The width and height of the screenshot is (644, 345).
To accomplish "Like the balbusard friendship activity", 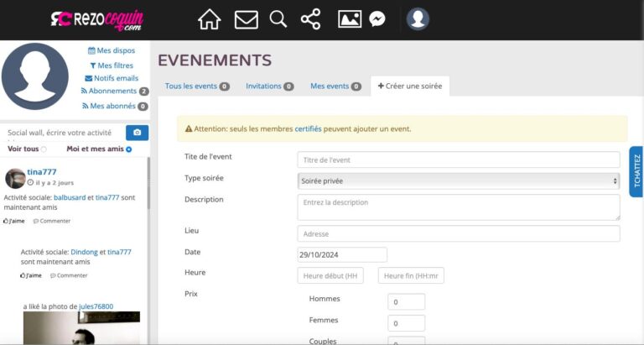I will click(x=14, y=221).
